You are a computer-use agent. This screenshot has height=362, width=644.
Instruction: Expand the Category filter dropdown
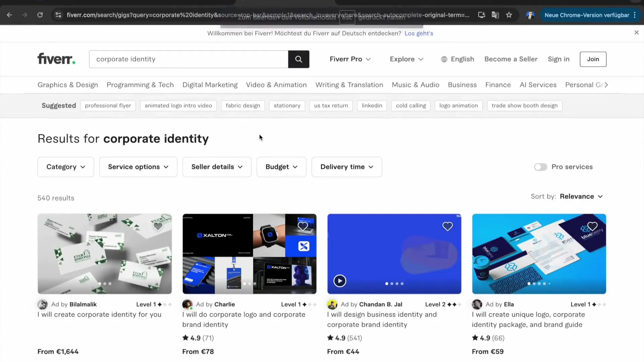(66, 167)
